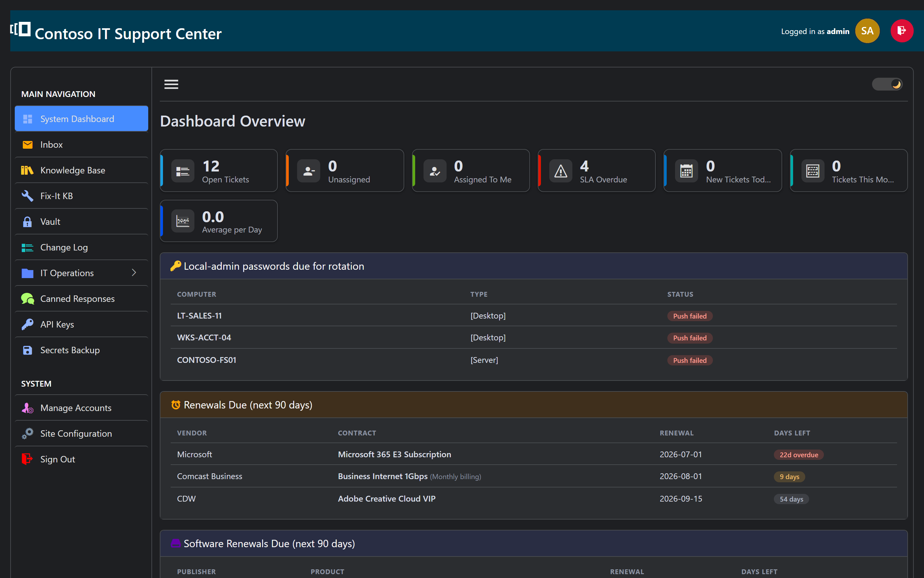
Task: Open the Open Tickets card icon
Action: coord(183,171)
